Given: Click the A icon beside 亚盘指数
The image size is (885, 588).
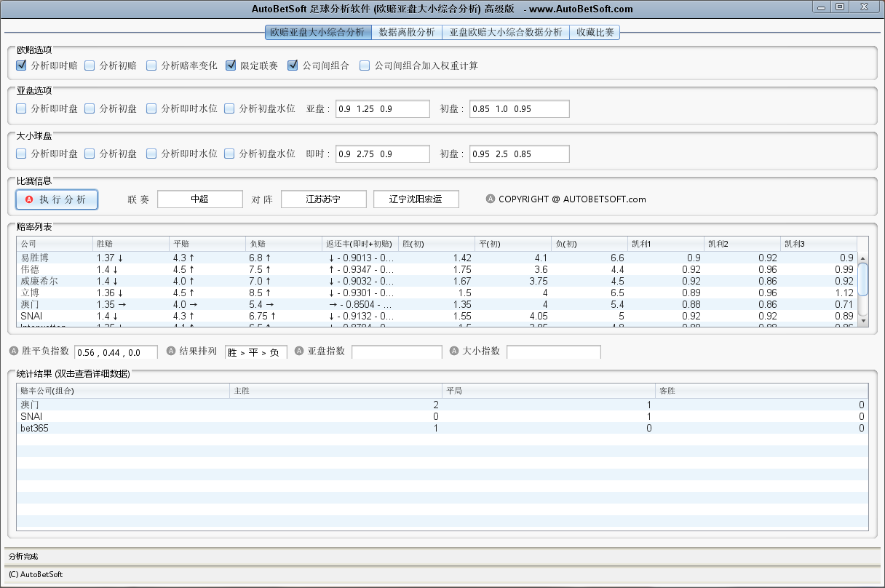Looking at the screenshot, I should 299,351.
